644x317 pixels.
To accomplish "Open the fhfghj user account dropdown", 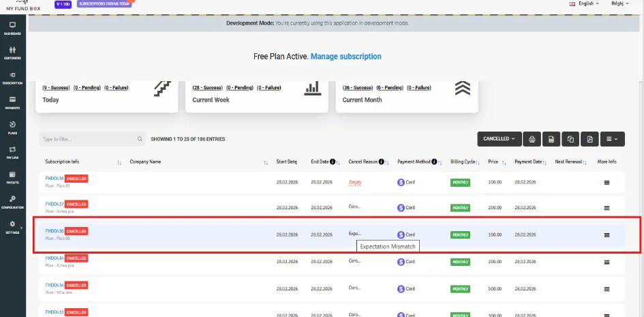I will pyautogui.click(x=619, y=3).
